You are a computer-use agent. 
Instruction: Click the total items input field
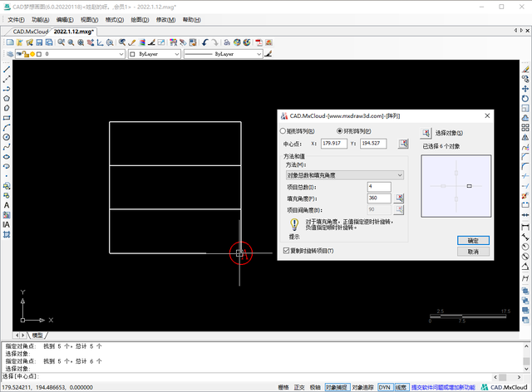tap(379, 187)
